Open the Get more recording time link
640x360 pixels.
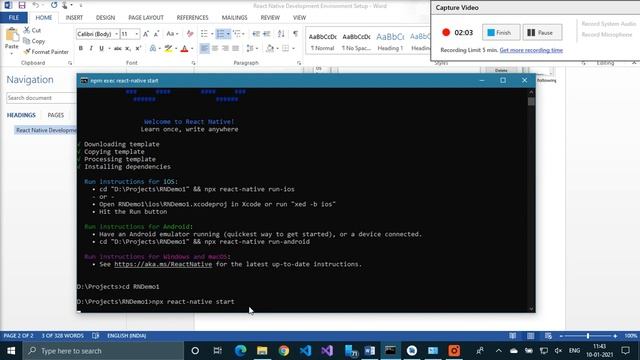531,50
